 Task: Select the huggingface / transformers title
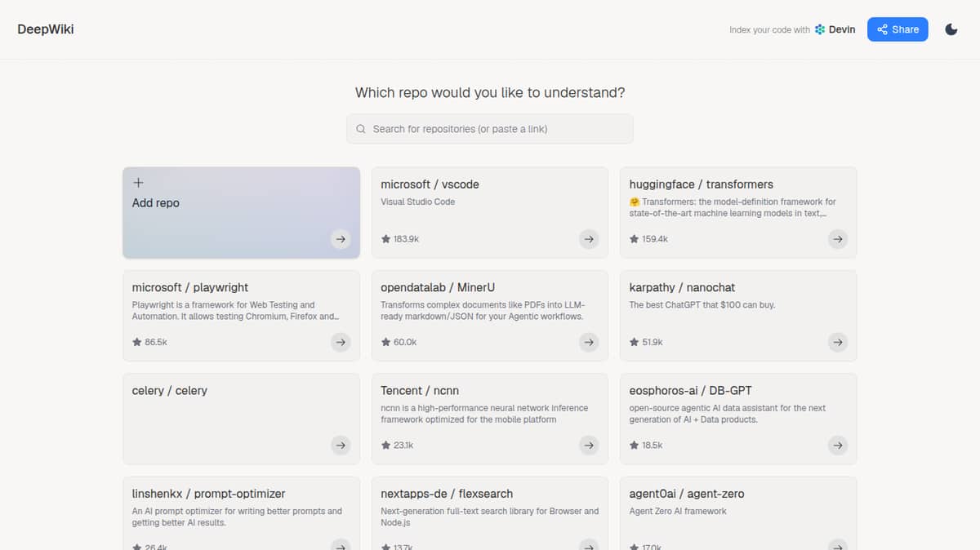[701, 184]
